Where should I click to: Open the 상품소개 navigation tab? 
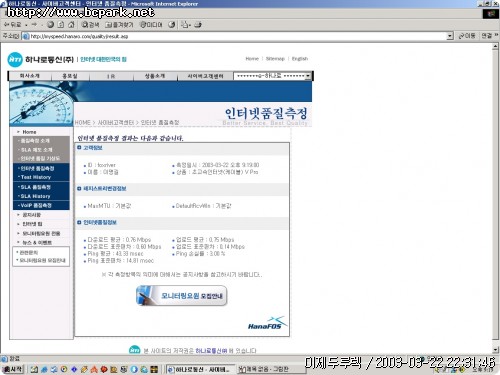pos(155,76)
